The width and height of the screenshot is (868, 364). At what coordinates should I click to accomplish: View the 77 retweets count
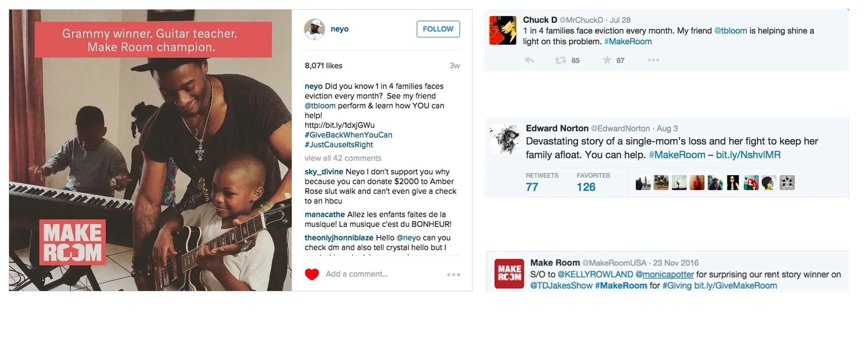(532, 187)
